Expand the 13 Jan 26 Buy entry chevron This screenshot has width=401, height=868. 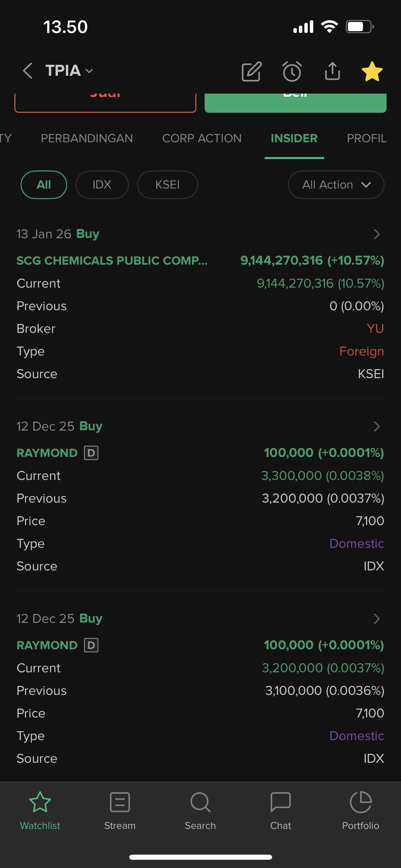(x=376, y=234)
